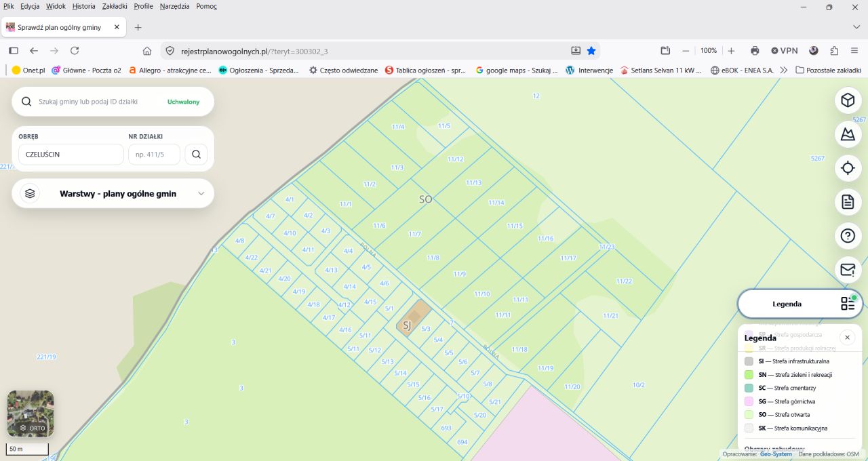Click the VPN button
Viewport: 868px width, 461px height.
pyautogui.click(x=785, y=51)
